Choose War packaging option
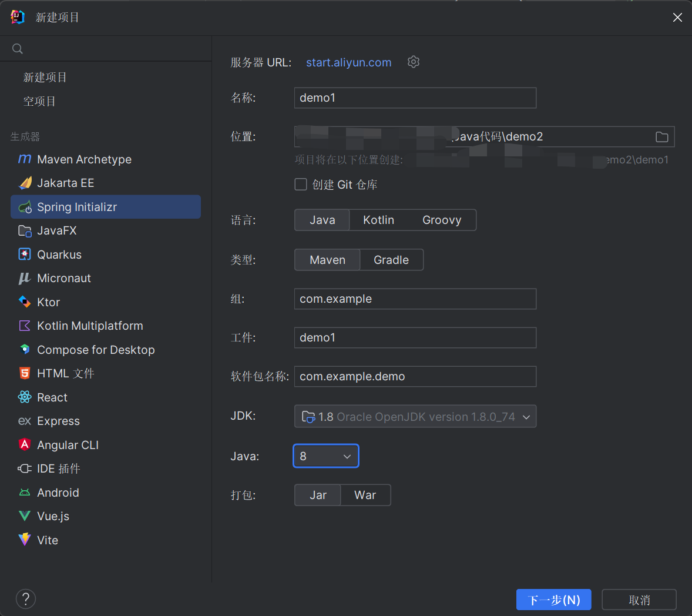Viewport: 692px width, 616px height. pos(365,495)
